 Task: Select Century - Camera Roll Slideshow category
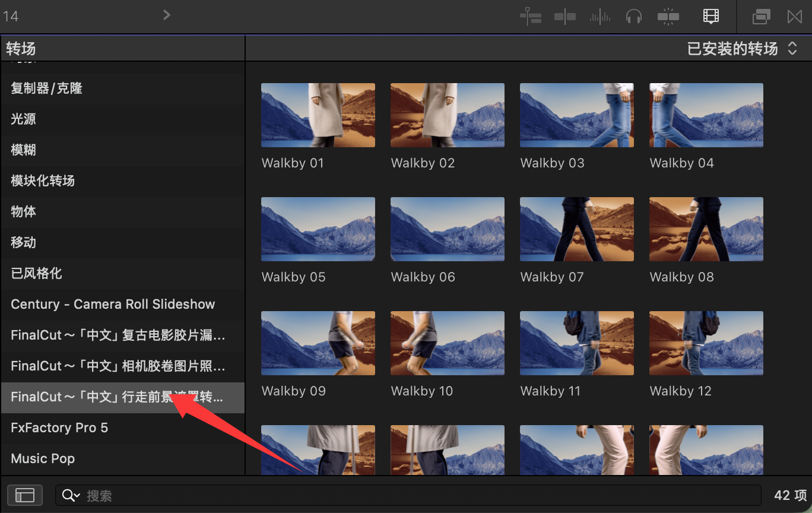click(x=113, y=304)
